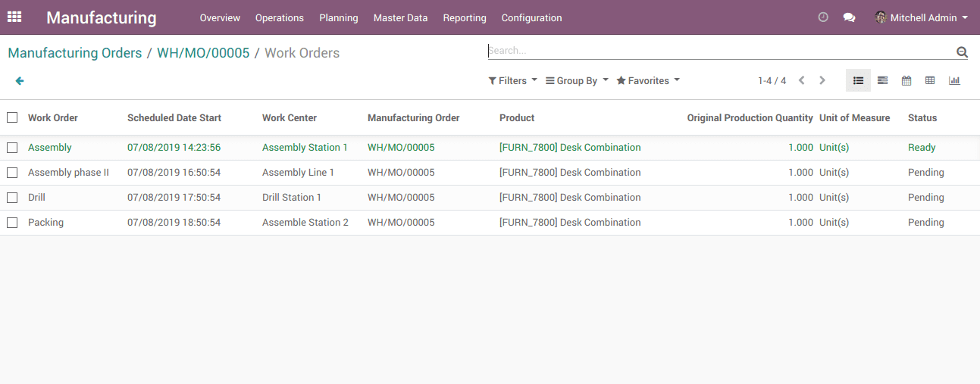The image size is (980, 384).
Task: Open the Master Data menu
Action: (400, 17)
